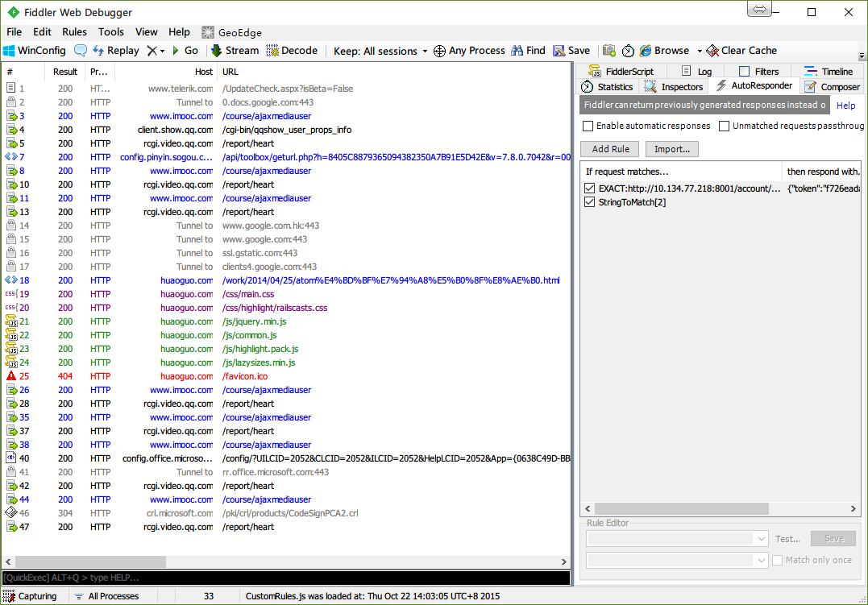
Task: Click the Go resume button
Action: coord(185,51)
